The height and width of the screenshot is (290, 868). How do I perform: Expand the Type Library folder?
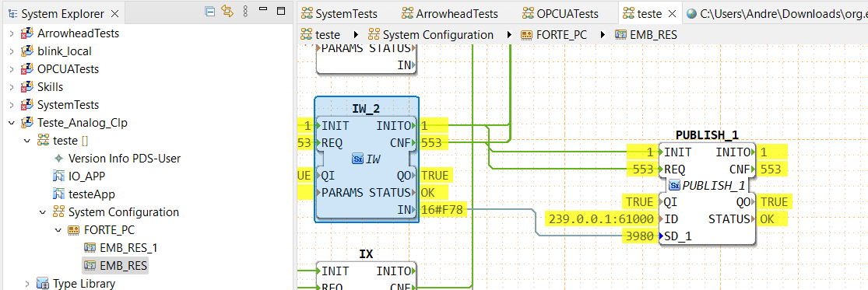(27, 284)
